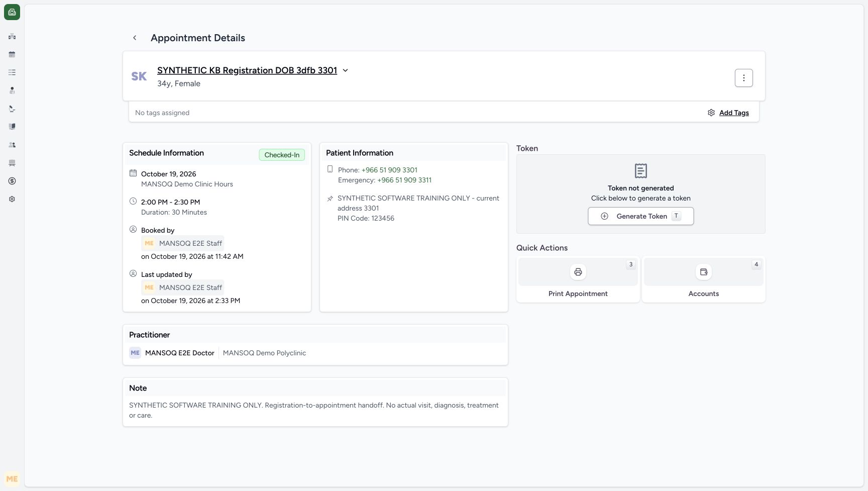Call phone number +966 51 909 3301

389,170
